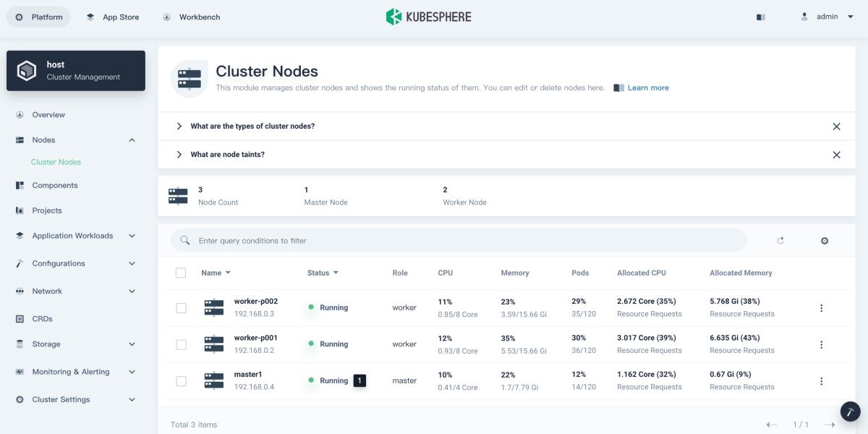Screen dimensions: 868x434
Task: Expand 'What are the types of cluster nodes?'
Action: 179,125
